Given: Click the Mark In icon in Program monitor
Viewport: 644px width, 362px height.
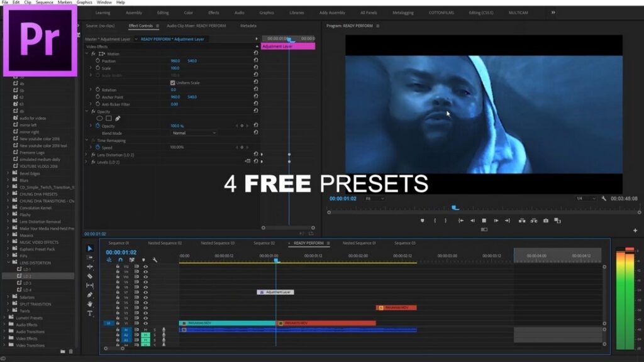Looking at the screenshot, I should [x=435, y=220].
